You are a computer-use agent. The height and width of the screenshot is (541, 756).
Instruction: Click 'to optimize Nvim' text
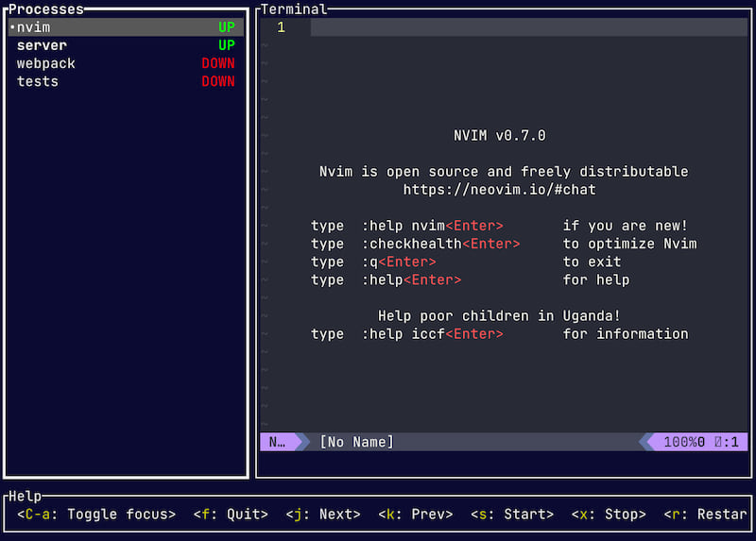click(x=629, y=244)
